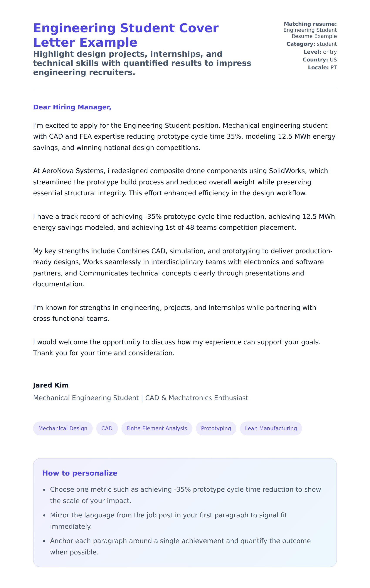Click the 'Category: student' metadata line
The height and width of the screenshot is (588, 370).
pyautogui.click(x=311, y=44)
